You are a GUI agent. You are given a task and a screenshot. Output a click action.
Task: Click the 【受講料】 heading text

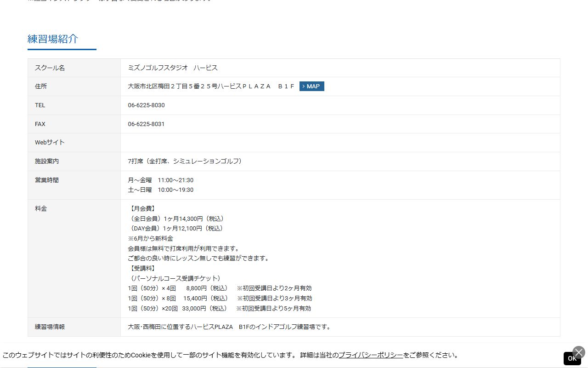(x=143, y=268)
